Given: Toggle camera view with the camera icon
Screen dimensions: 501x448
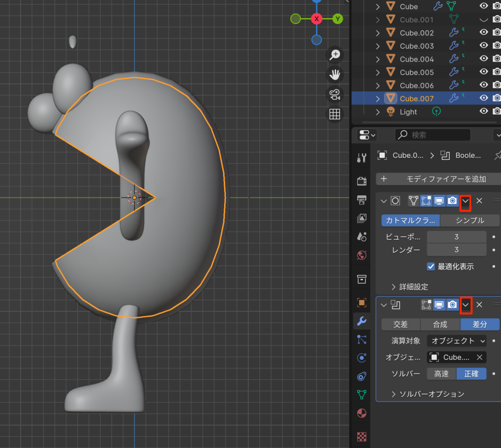Looking at the screenshot, I should (x=335, y=94).
